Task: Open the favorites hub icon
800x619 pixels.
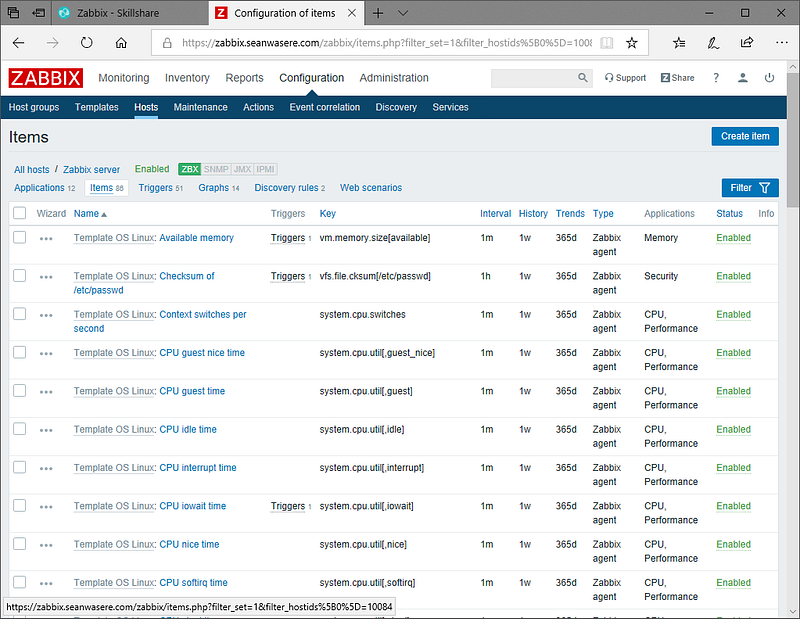Action: click(679, 43)
